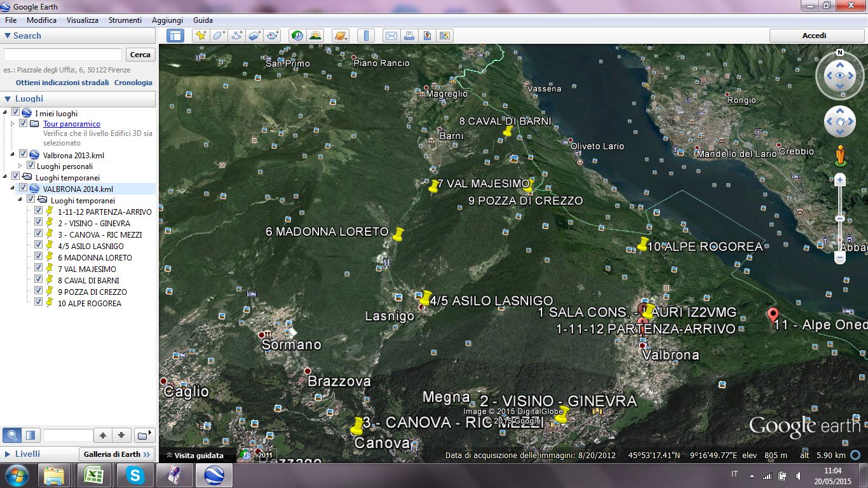Toggle the Valbrona 2013.kml checkbox
The width and height of the screenshot is (868, 488).
coord(23,154)
